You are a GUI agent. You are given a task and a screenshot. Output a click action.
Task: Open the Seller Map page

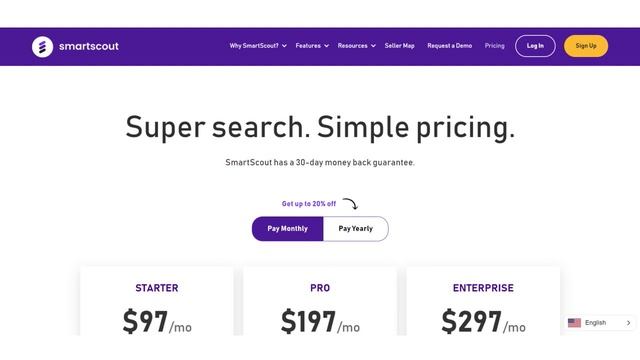click(x=400, y=46)
